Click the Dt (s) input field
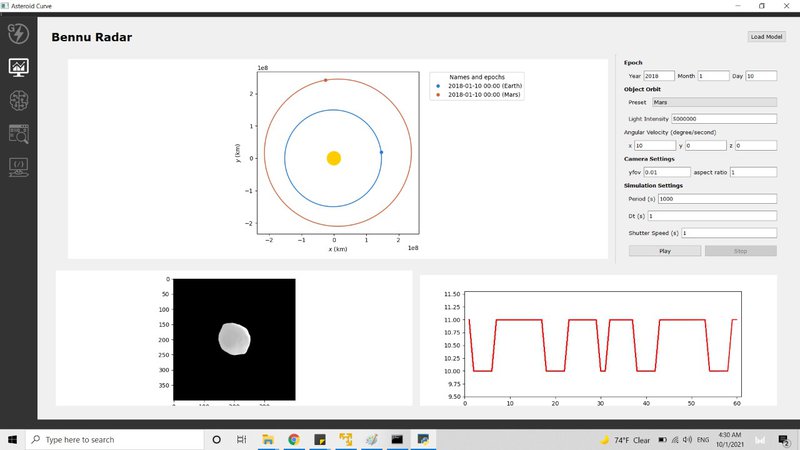The height and width of the screenshot is (450, 800). coord(712,216)
